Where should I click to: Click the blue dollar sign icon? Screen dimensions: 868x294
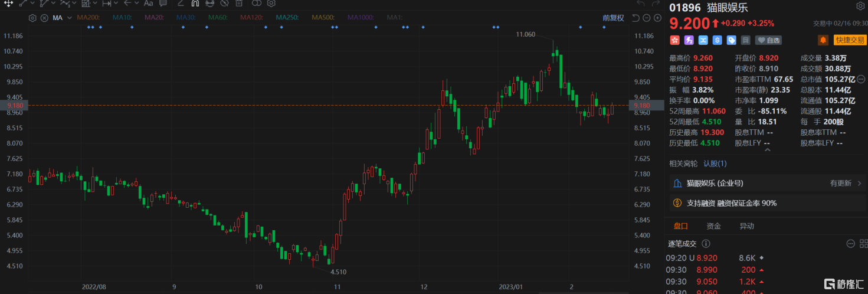(717, 40)
